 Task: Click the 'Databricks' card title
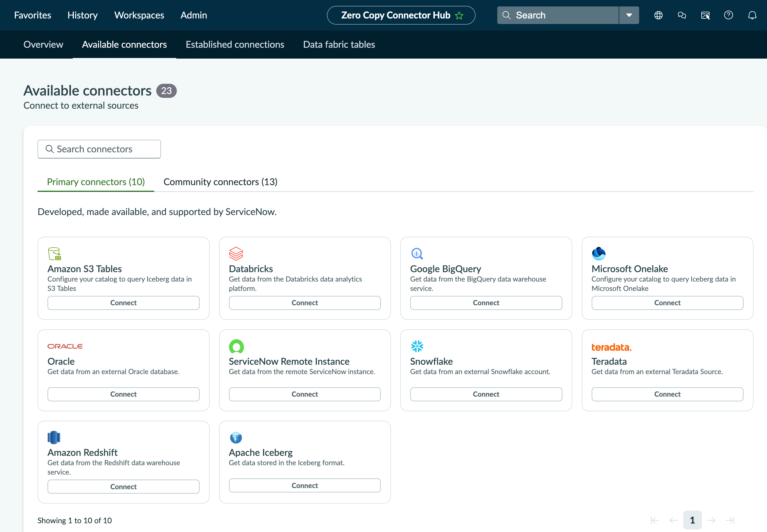tap(251, 269)
